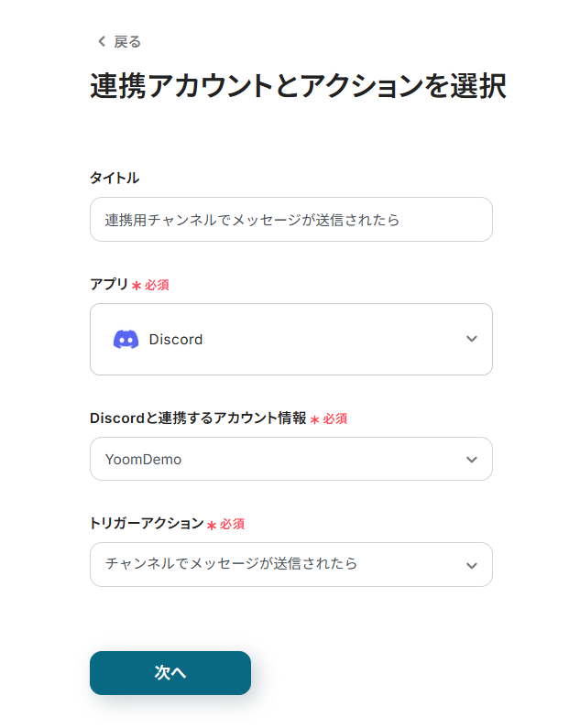Image resolution: width=580 pixels, height=728 pixels.
Task: Click the 連携アカウントとアクションを選択 heading
Action: pos(298,86)
